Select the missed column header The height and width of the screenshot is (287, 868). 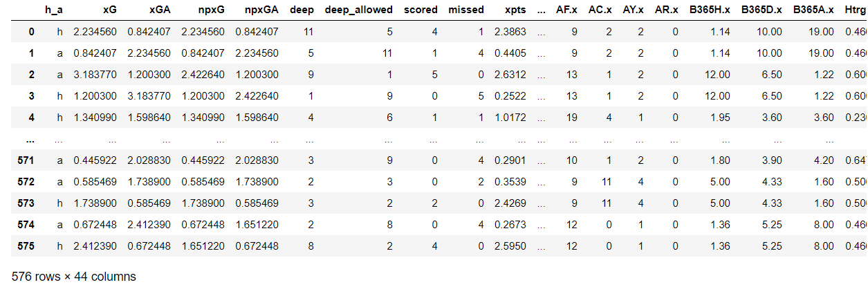(466, 10)
